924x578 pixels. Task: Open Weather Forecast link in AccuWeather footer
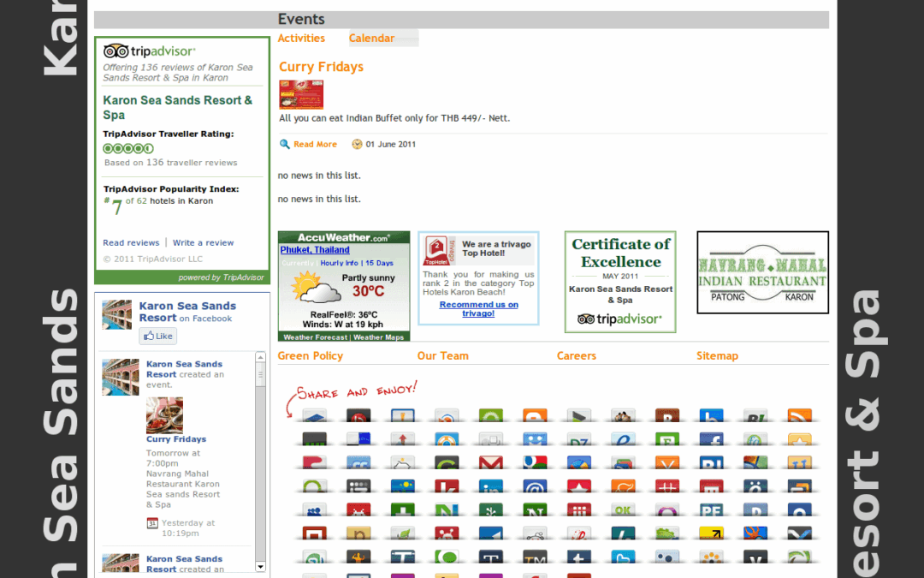(x=315, y=337)
